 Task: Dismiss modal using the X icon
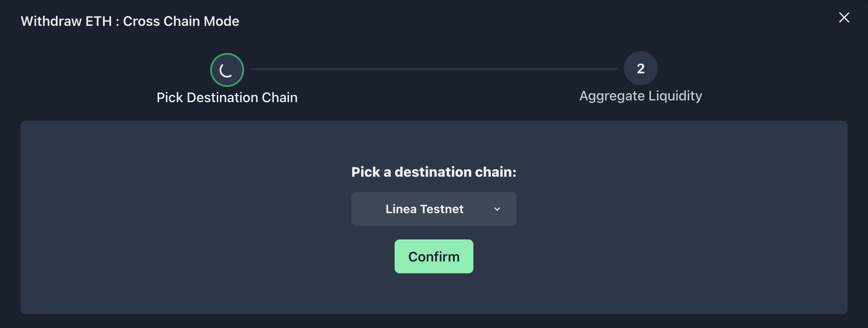point(844,17)
